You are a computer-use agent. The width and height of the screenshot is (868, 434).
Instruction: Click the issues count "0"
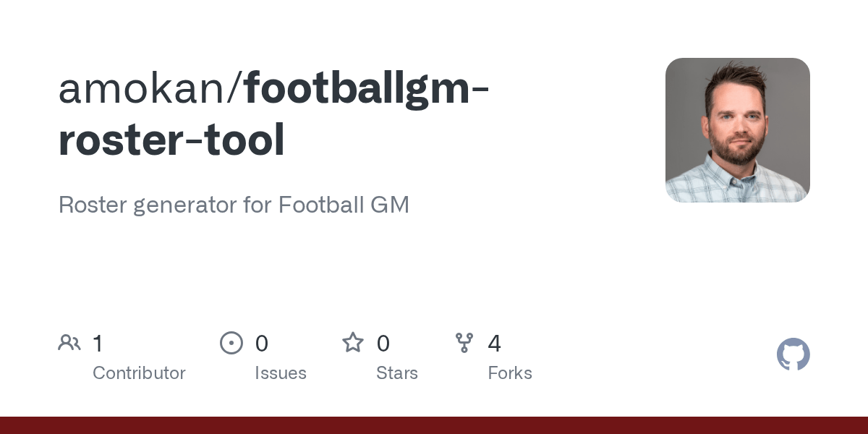(262, 344)
